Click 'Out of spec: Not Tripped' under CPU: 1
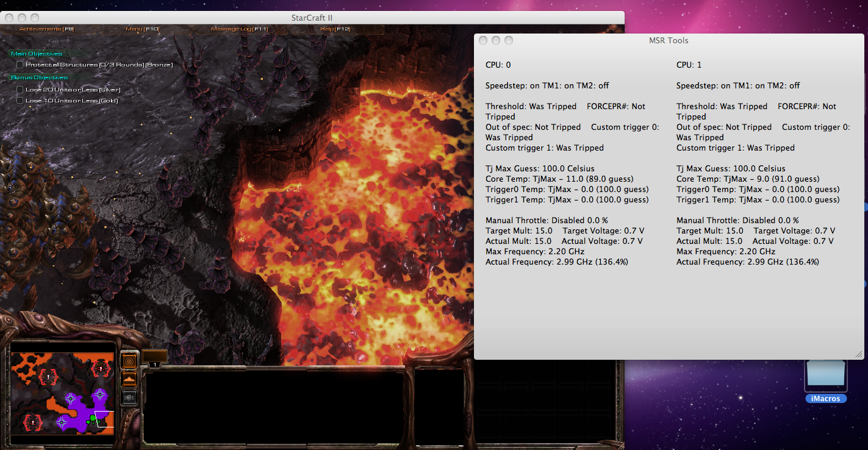The width and height of the screenshot is (868, 450). (724, 127)
